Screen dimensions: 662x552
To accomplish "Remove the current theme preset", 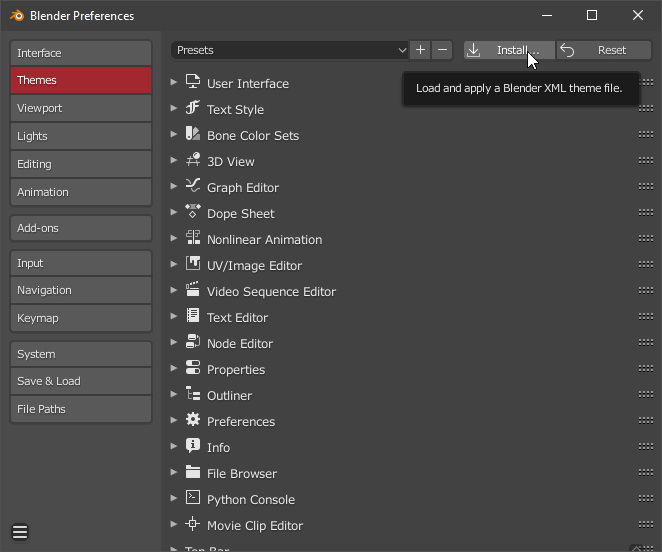I will (442, 50).
